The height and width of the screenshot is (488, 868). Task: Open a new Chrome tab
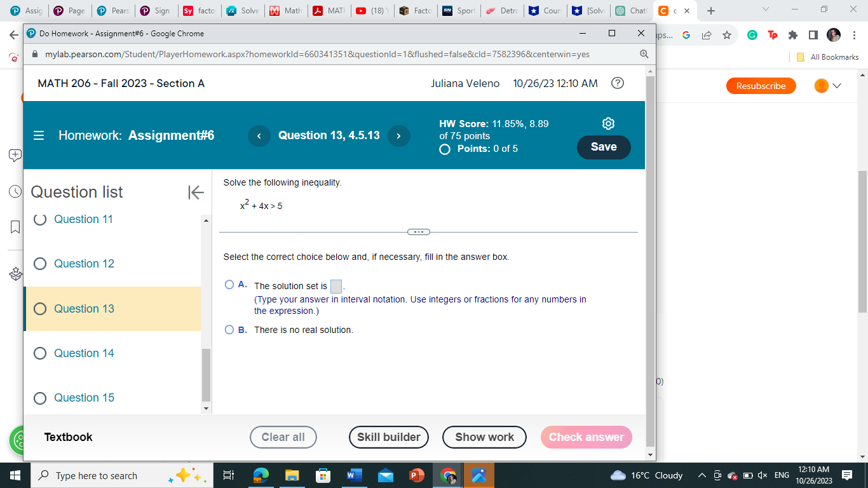(711, 11)
